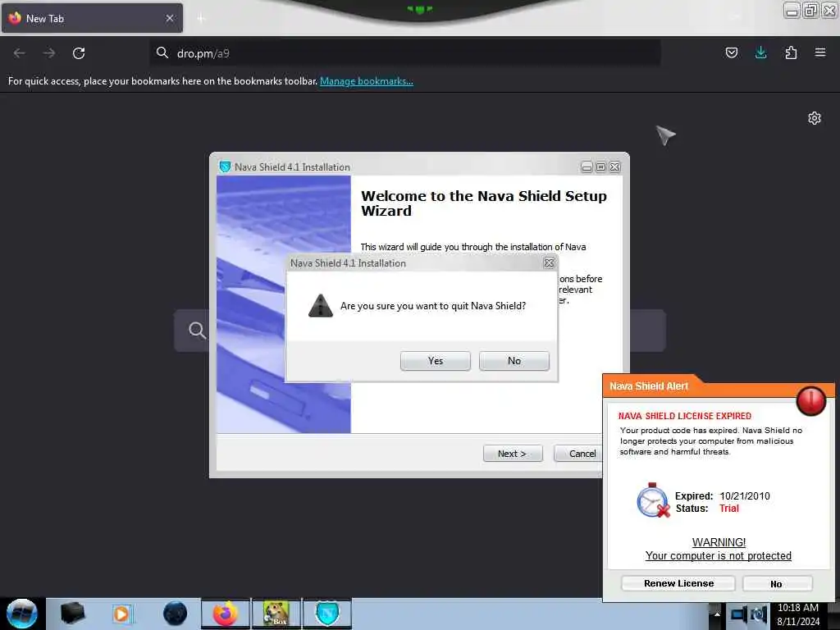Click the search magnifier icon in the address bar

coord(162,52)
